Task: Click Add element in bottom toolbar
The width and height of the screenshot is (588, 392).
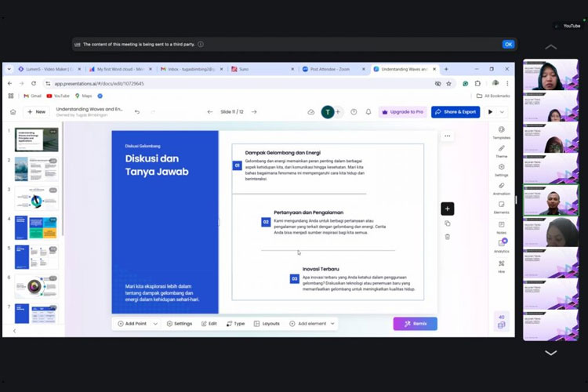Action: [308, 324]
